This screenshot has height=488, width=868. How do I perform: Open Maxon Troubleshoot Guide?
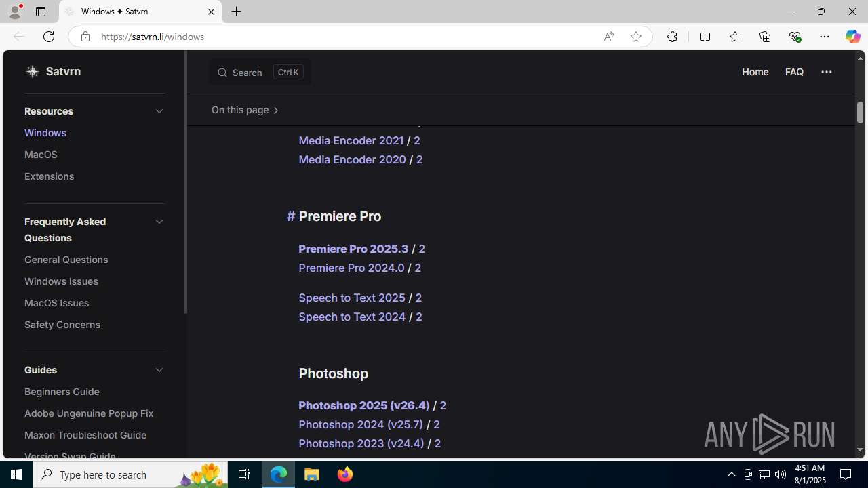85,435
